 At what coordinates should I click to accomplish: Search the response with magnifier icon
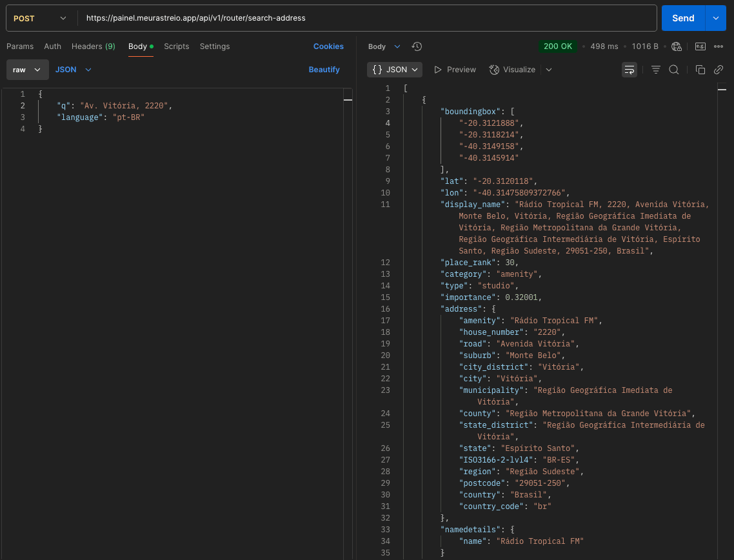point(674,70)
